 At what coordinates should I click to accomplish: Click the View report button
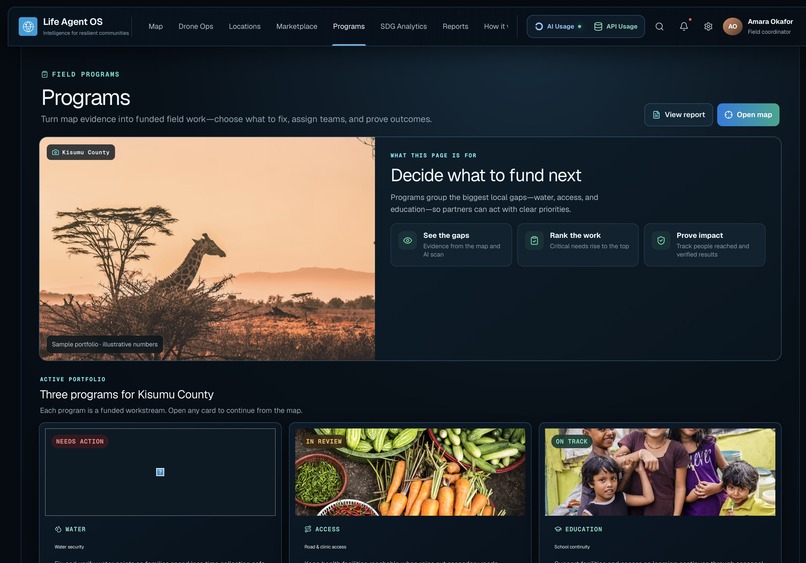click(679, 115)
